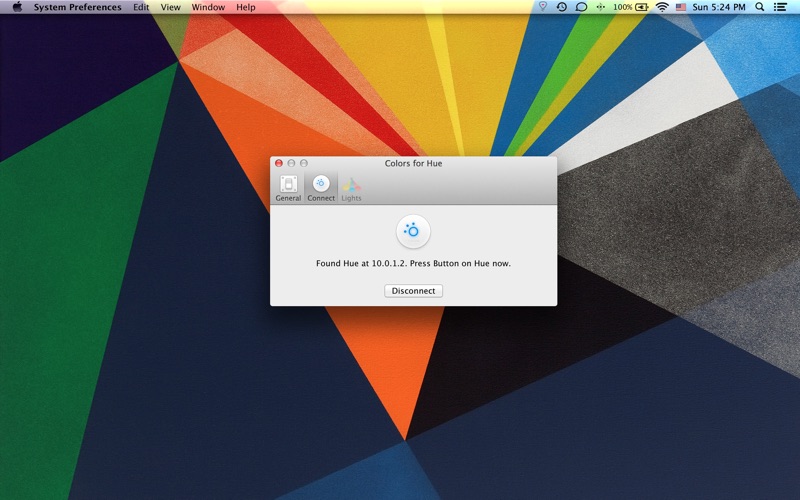Viewport: 800px width, 500px height.
Task: Open the View menu
Action: pos(170,7)
